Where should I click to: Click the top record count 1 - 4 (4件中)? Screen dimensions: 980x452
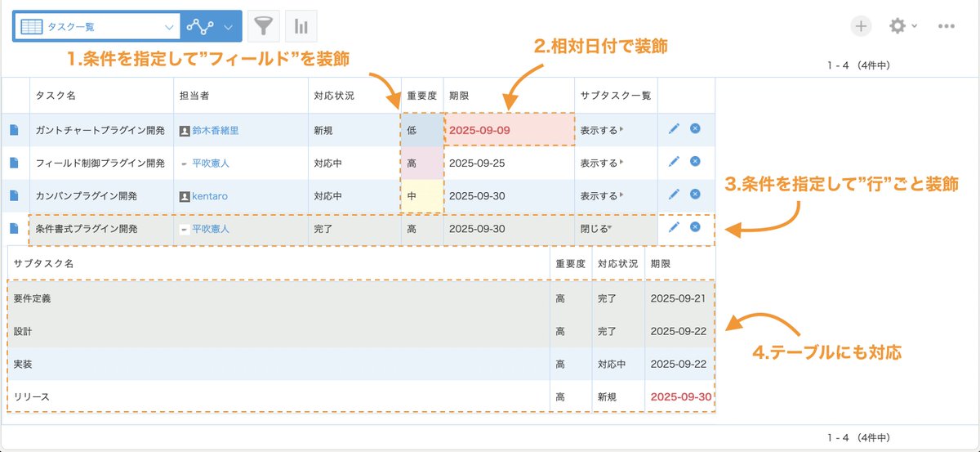857,66
